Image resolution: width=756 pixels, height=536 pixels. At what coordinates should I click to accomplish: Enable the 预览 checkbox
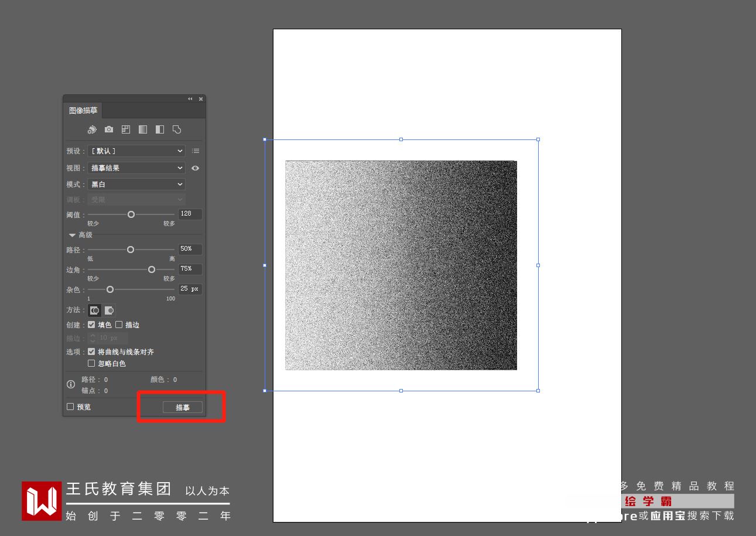[70, 407]
